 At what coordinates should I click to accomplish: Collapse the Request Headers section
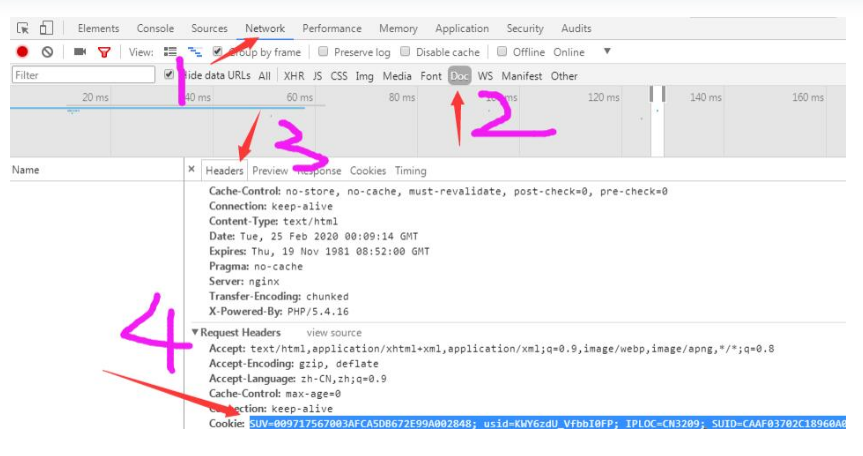tap(195, 332)
